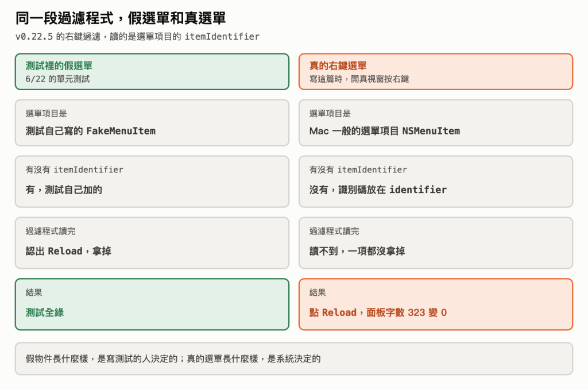The image size is (588, 390).
Task: Select the green result text 測試全綠
Action: (45, 312)
